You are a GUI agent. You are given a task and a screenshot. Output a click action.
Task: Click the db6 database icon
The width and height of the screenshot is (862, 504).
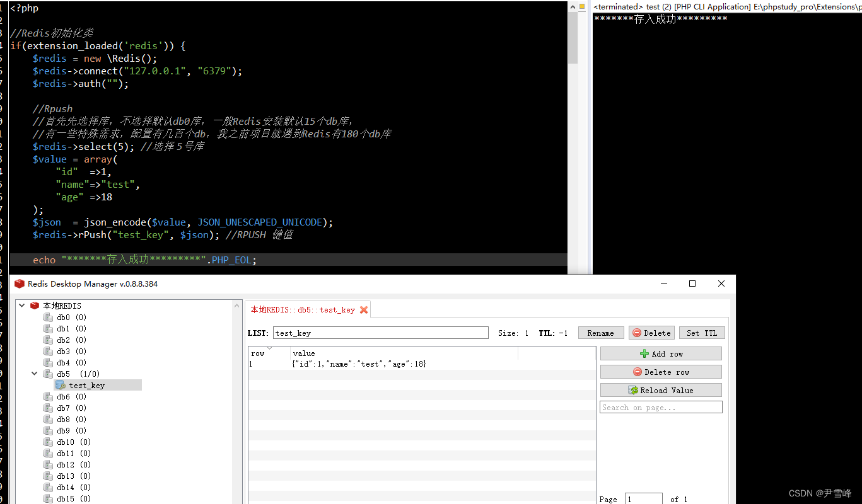(x=48, y=396)
